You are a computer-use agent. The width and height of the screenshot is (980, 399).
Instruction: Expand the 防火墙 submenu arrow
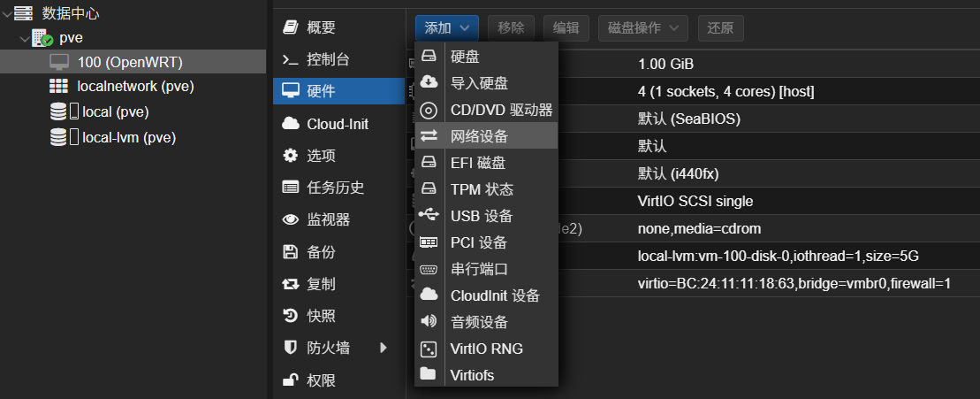click(x=384, y=348)
